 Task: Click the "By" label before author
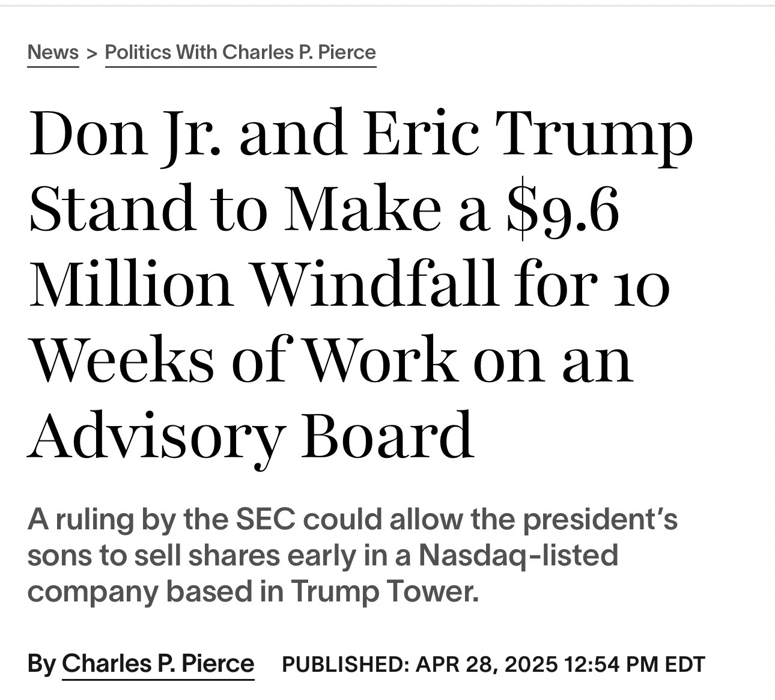[x=41, y=663]
